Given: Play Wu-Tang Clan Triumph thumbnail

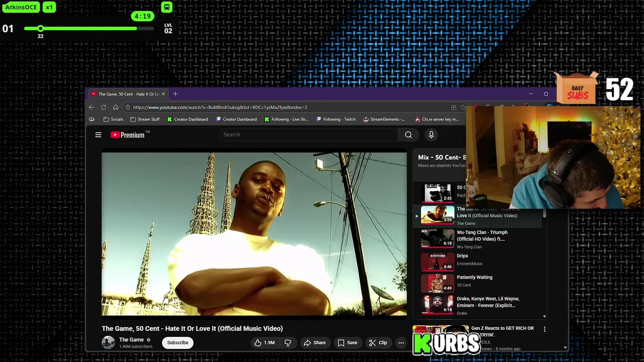Looking at the screenshot, I should 437,239.
